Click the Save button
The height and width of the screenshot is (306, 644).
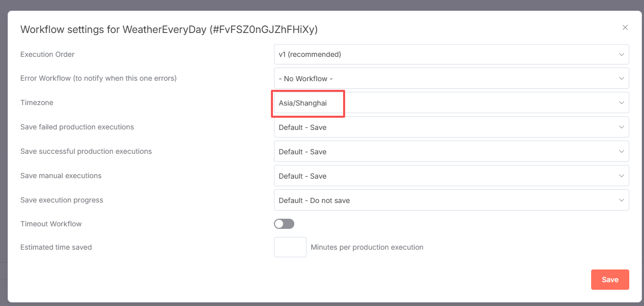point(610,280)
